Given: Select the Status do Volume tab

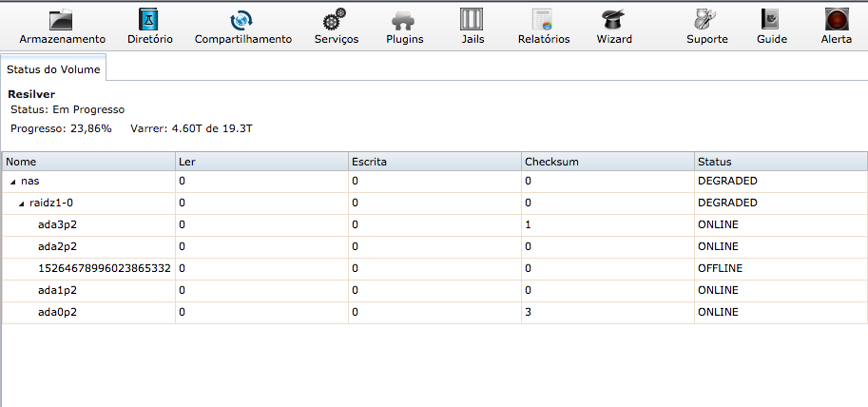Looking at the screenshot, I should (x=53, y=69).
